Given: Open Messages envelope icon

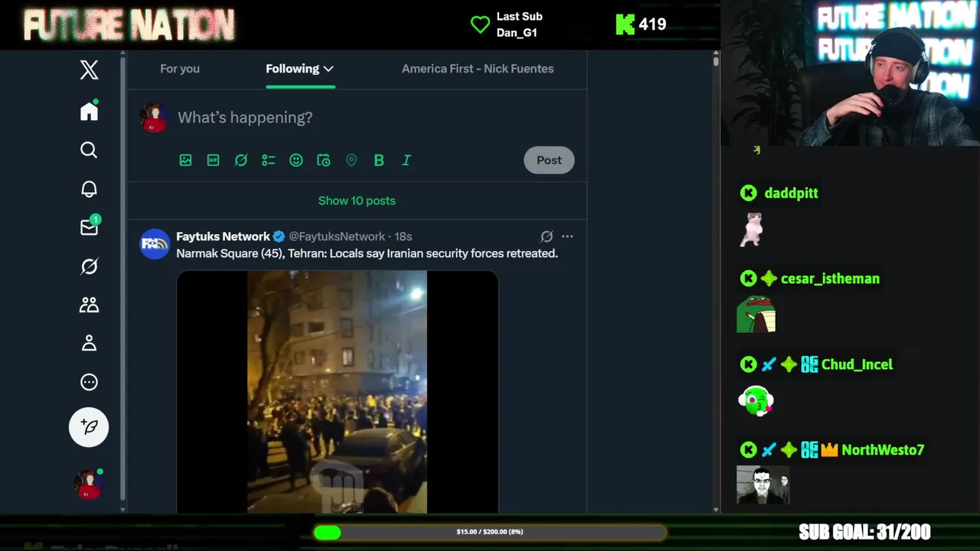Looking at the screenshot, I should pyautogui.click(x=90, y=227).
